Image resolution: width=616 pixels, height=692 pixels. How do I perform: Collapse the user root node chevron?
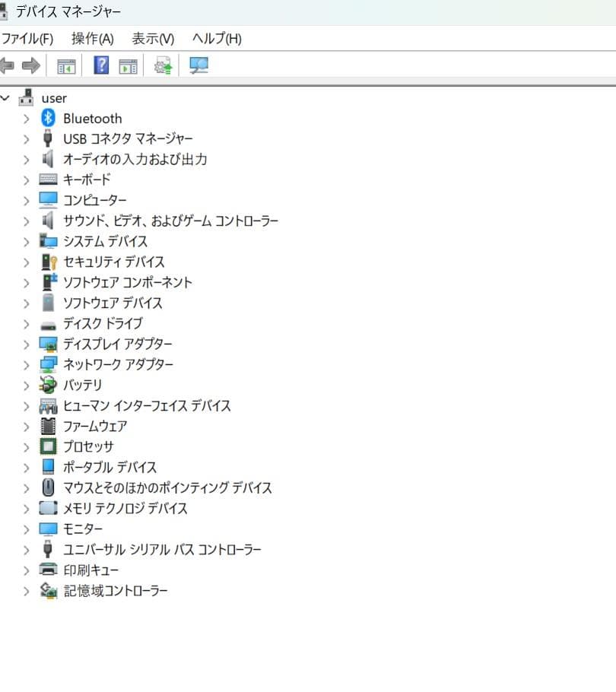(6, 98)
